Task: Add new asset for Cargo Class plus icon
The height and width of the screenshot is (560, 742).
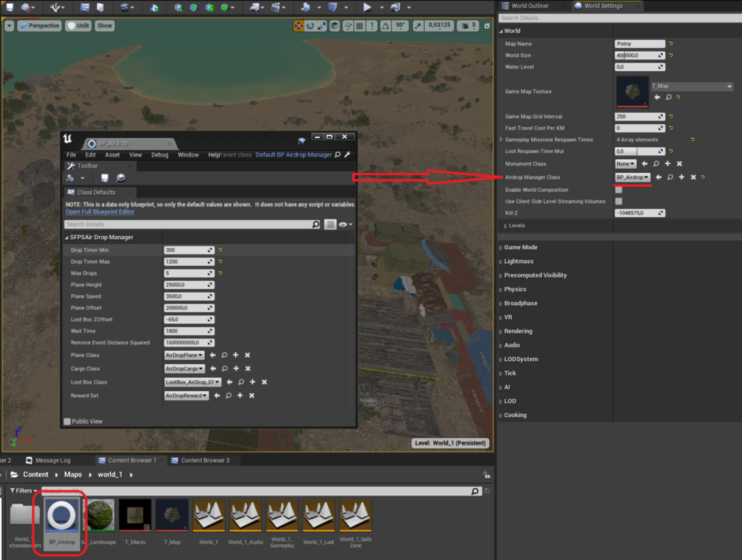Action: 236,369
